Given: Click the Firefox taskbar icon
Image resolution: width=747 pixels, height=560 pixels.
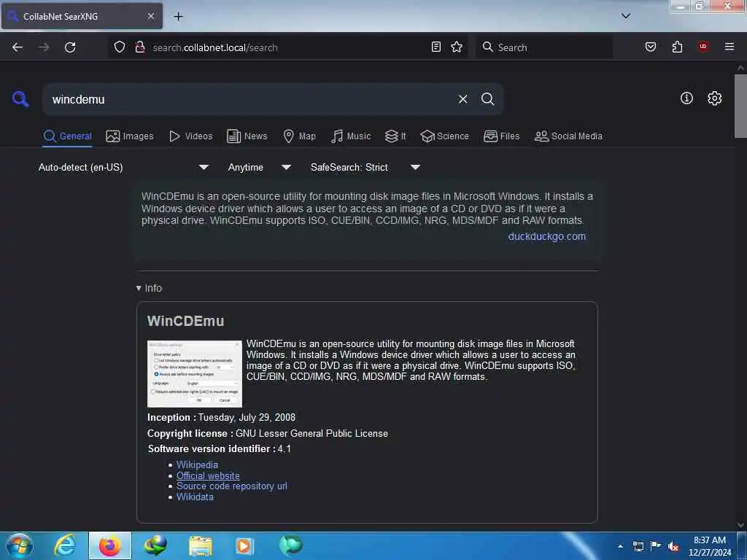Looking at the screenshot, I should [110, 545].
